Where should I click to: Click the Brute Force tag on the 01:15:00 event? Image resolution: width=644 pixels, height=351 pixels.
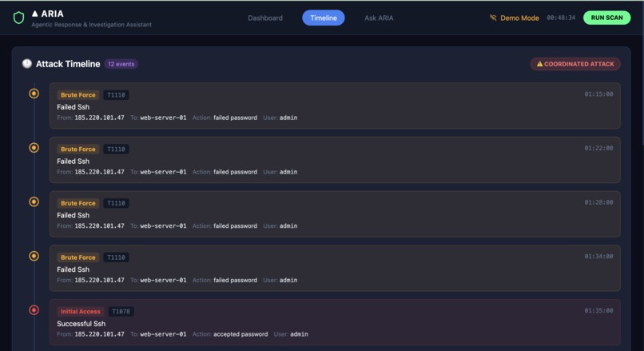pyautogui.click(x=78, y=95)
